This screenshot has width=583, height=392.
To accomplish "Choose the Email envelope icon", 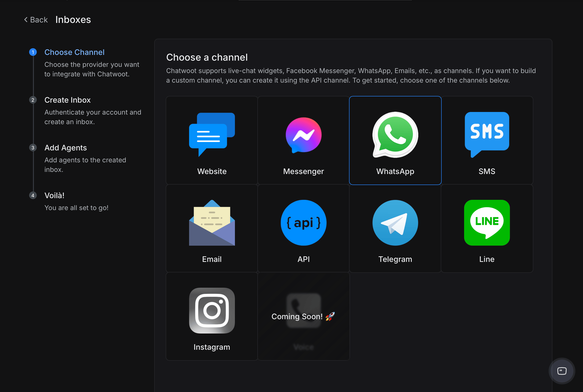I will [212, 222].
